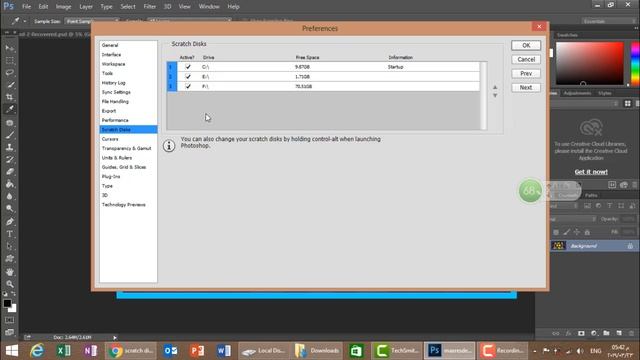Click OK in the Preferences dialog
Viewport: 640px width, 360px height.
tap(526, 45)
